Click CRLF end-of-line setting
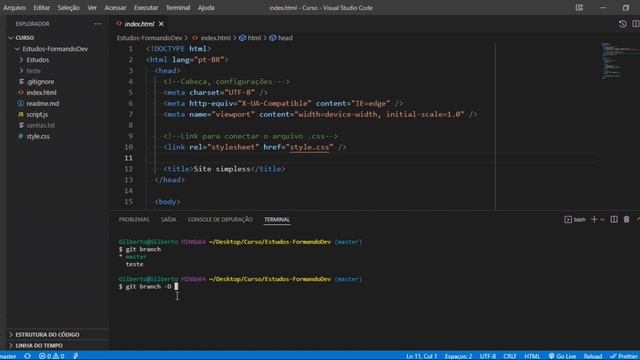The height and width of the screenshot is (360, 640). 510,356
